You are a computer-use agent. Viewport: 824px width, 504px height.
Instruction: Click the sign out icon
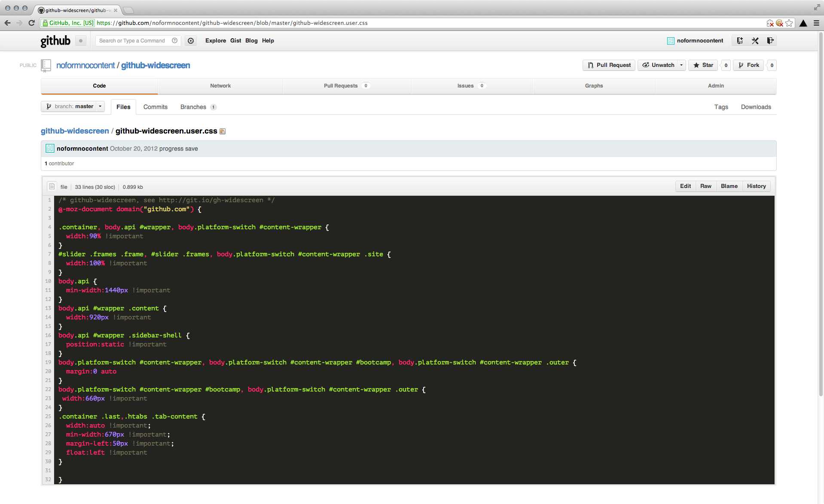(x=770, y=41)
